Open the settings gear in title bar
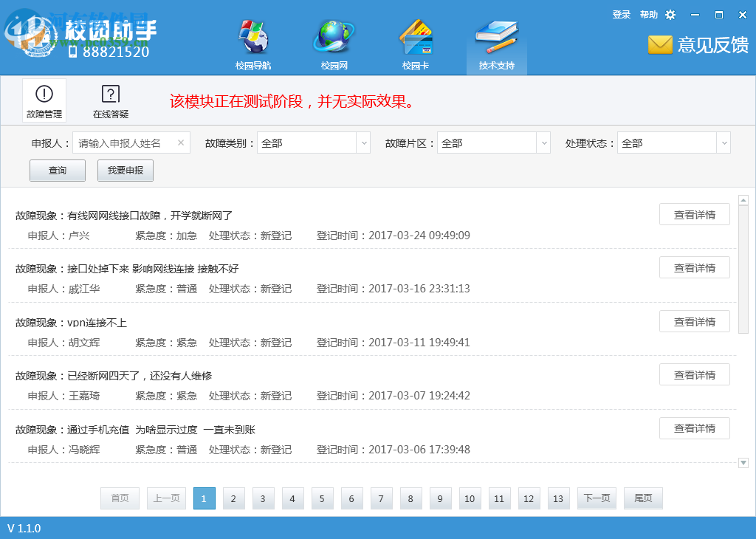 [670, 14]
